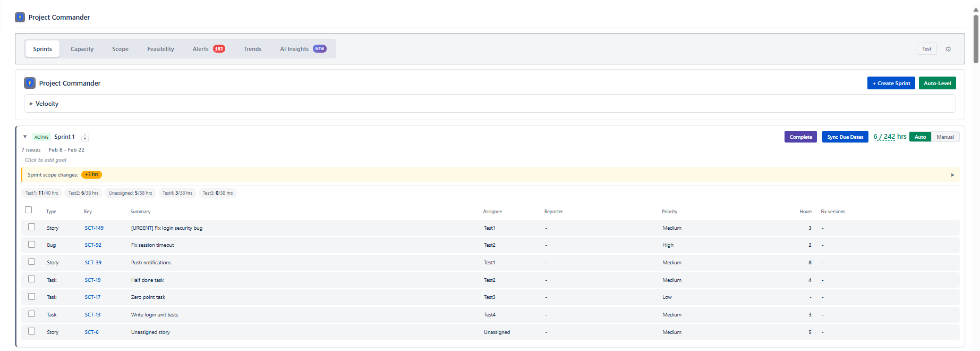The width and height of the screenshot is (980, 351).
Task: Expand the sprint scope changes details arrow
Action: click(952, 175)
